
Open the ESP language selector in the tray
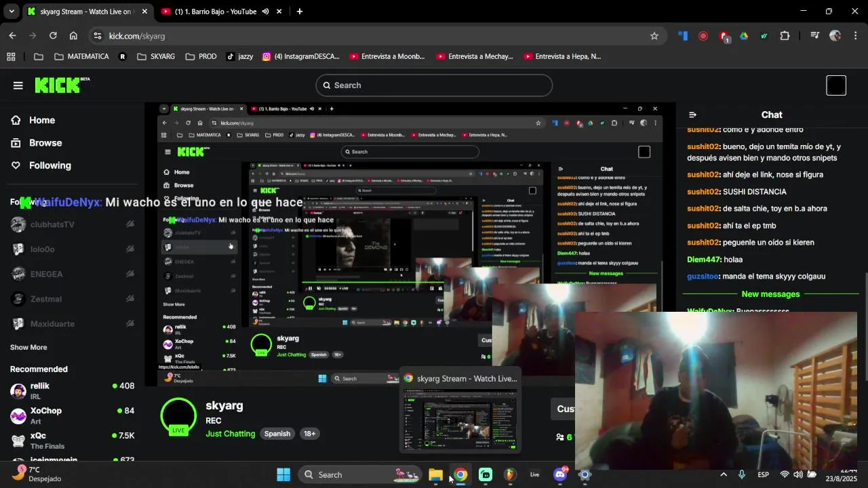(x=763, y=474)
